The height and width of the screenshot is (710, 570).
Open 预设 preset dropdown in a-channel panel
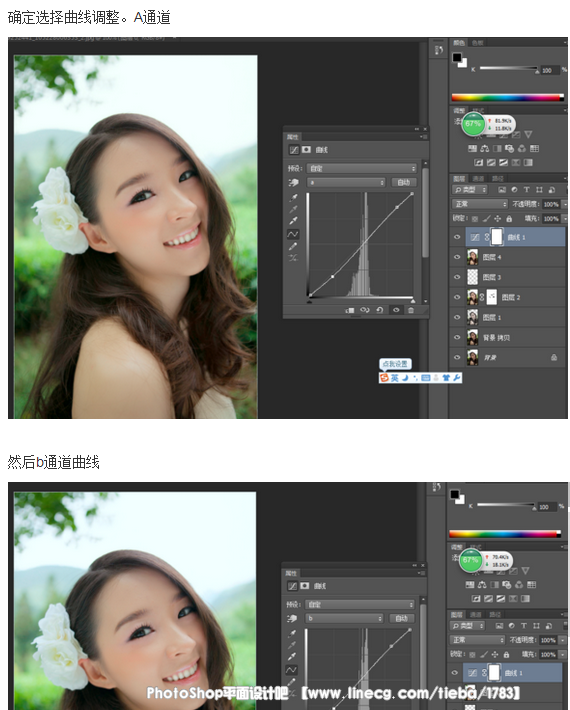[x=361, y=168]
